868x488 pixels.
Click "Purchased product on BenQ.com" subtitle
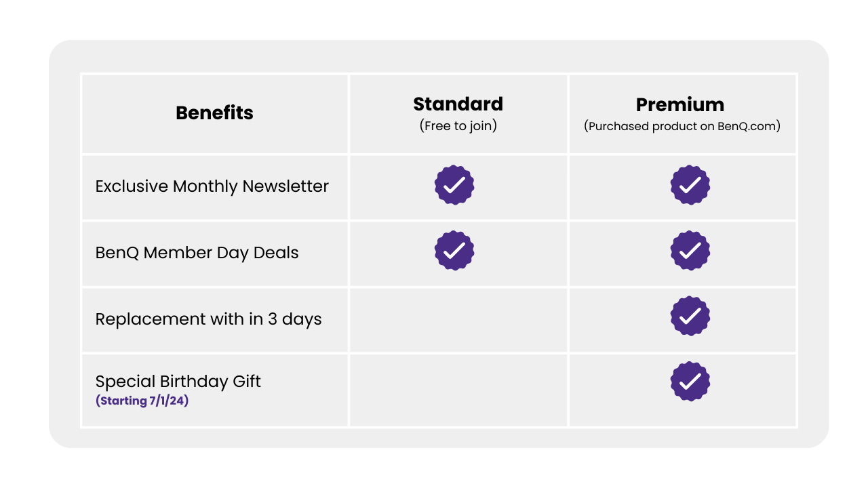(682, 126)
